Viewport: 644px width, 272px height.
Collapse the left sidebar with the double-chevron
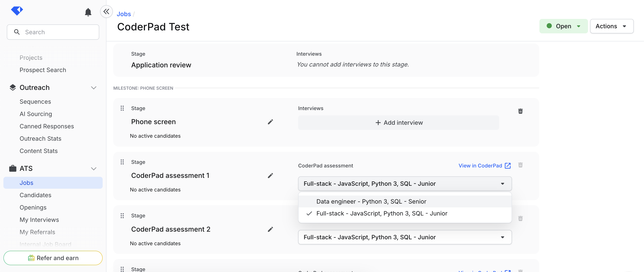[x=106, y=11]
